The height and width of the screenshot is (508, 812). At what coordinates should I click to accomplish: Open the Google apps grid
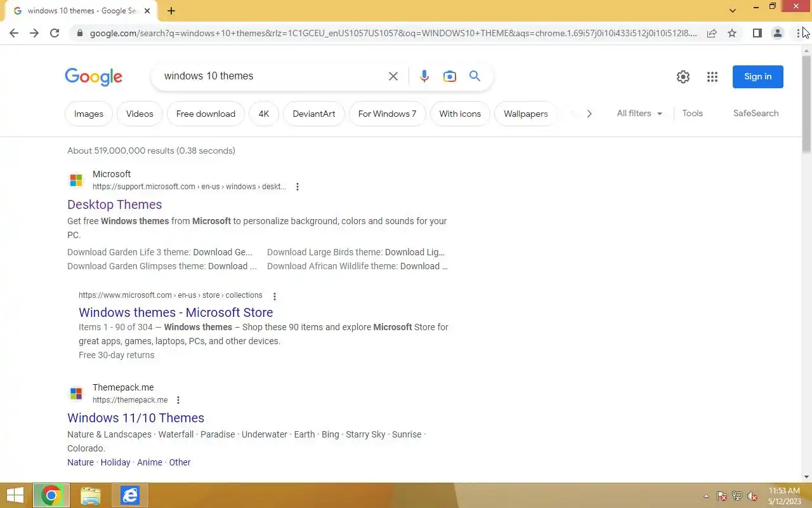[x=712, y=77]
